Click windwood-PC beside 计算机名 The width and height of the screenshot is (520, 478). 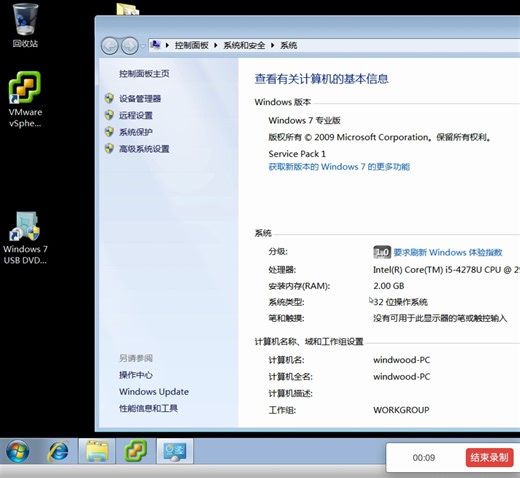point(402,360)
